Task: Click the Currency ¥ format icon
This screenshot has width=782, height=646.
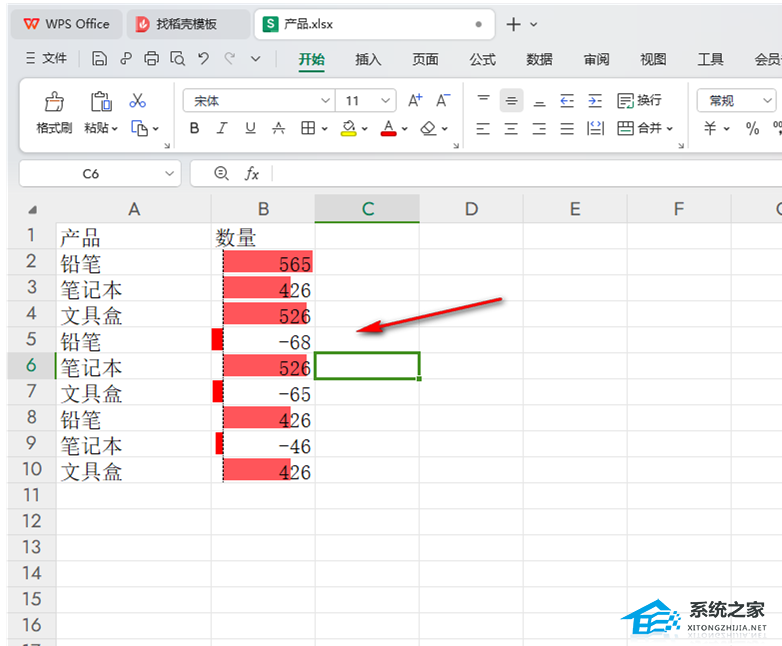Action: coord(710,129)
